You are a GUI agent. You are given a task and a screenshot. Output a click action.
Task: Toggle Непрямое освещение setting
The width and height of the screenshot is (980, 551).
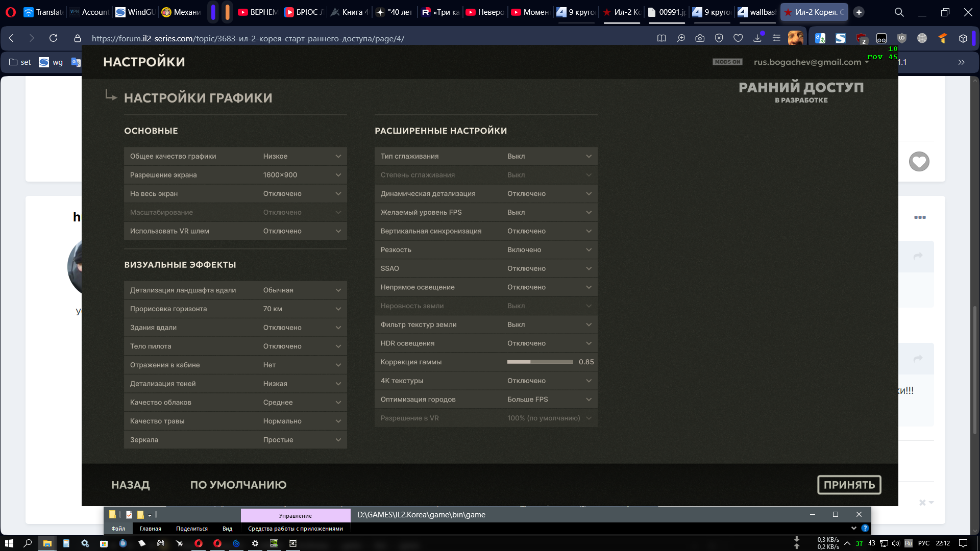tap(486, 287)
